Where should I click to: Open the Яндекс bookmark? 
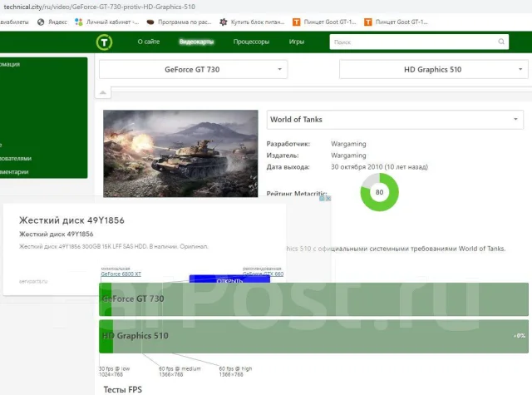52,22
